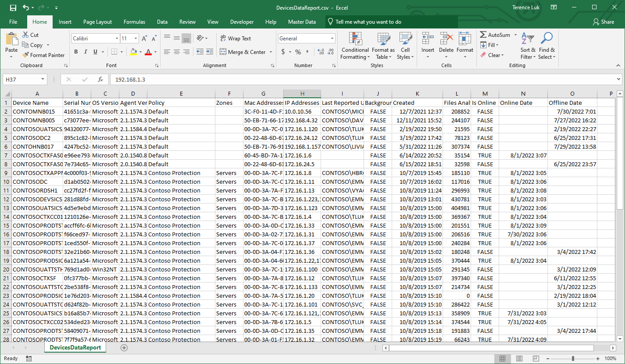
Task: Toggle Bold formatting
Action: [x=76, y=52]
